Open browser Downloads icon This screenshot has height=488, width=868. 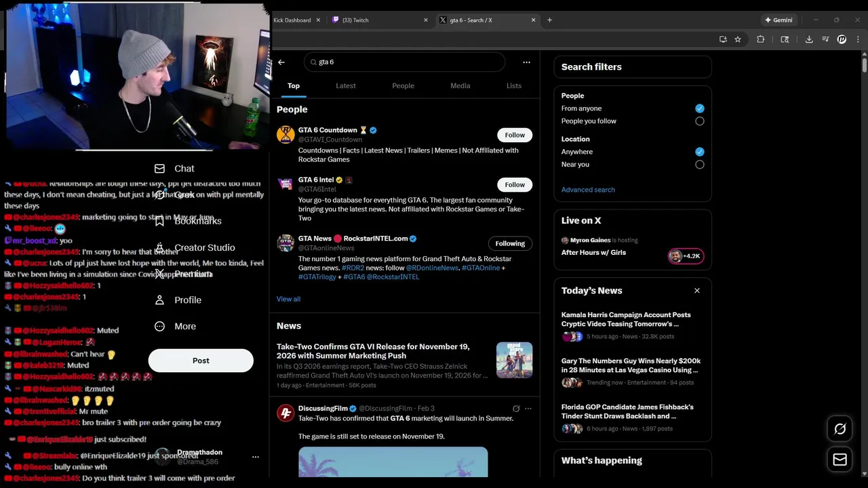[x=809, y=39]
